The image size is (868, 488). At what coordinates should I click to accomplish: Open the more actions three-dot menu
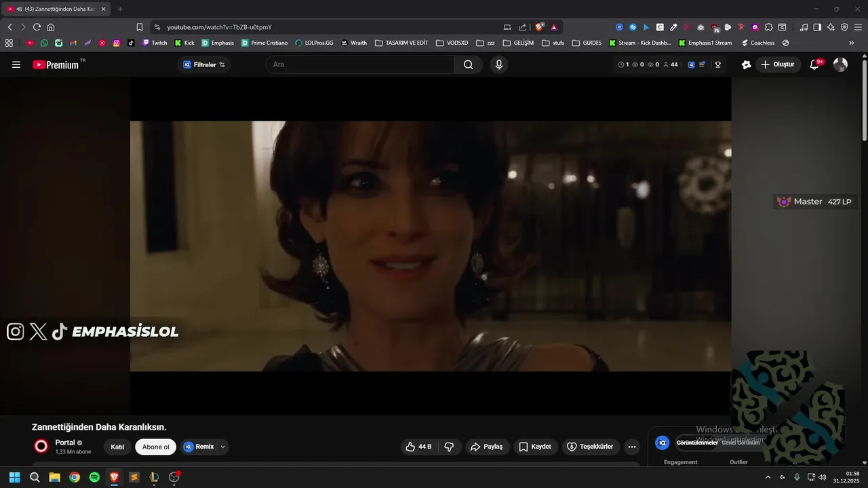tap(632, 447)
